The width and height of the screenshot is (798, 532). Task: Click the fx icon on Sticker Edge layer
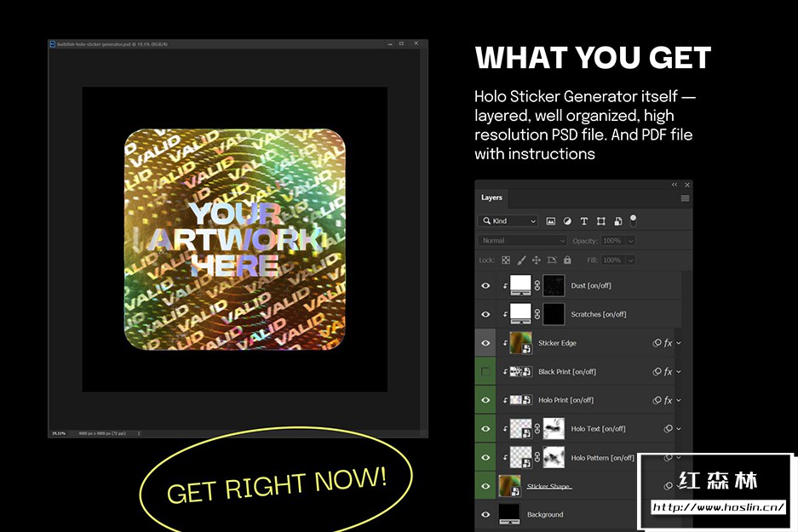pos(669,343)
